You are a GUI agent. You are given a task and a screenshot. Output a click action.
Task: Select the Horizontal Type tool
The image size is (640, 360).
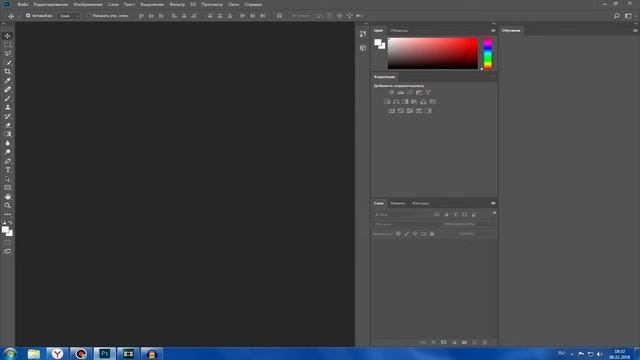point(7,170)
